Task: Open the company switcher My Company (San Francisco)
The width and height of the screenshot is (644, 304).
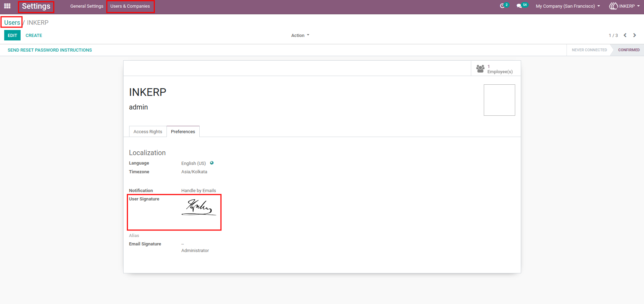Action: (568, 6)
